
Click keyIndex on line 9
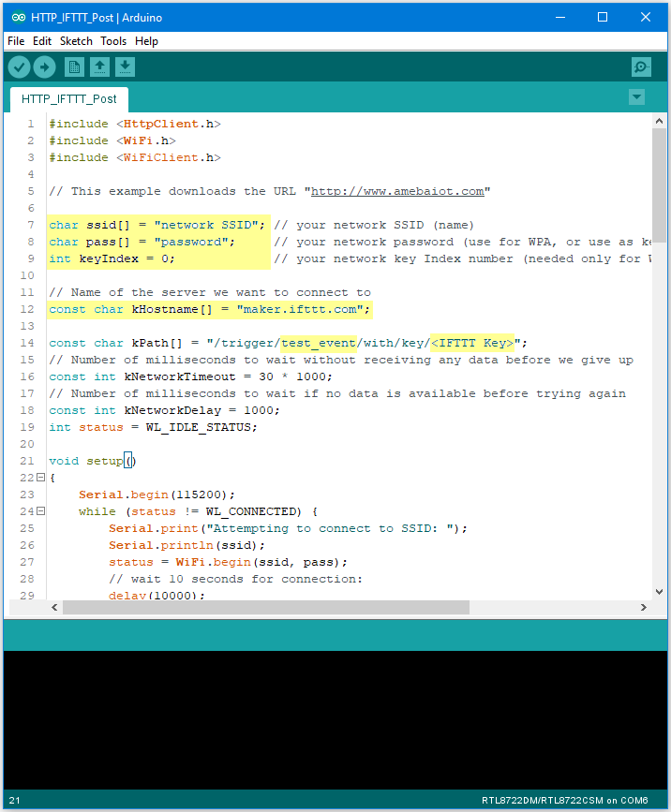(x=109, y=258)
